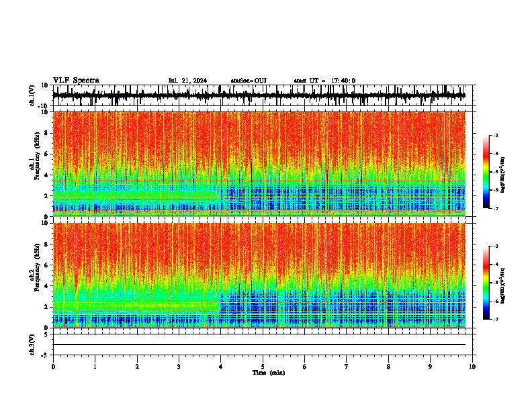Click time-axis tick label '3'

coord(179,367)
